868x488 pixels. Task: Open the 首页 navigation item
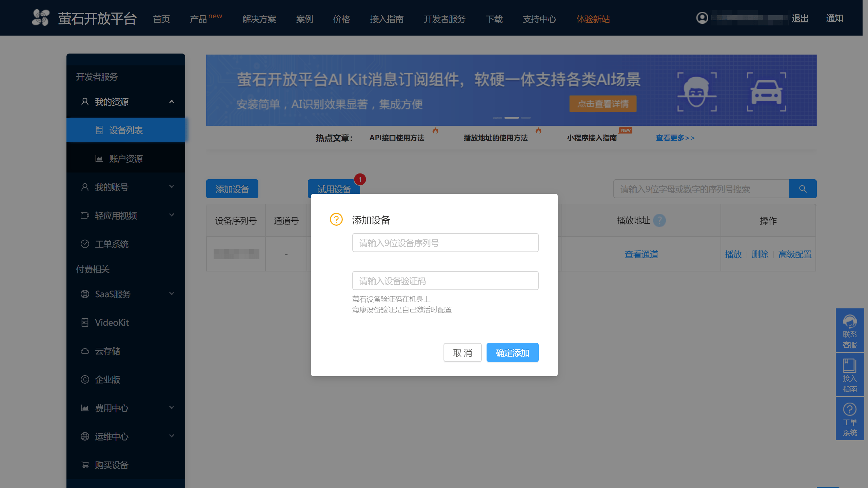[162, 19]
